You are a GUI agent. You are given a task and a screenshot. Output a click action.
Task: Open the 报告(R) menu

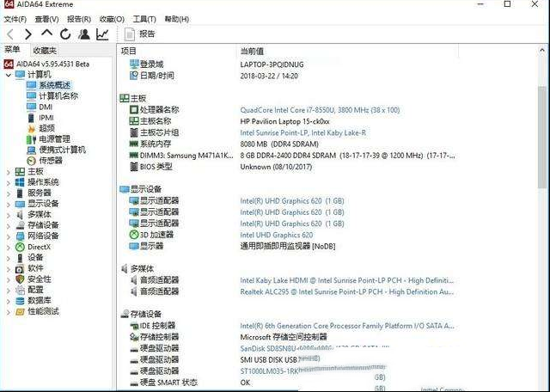point(79,19)
